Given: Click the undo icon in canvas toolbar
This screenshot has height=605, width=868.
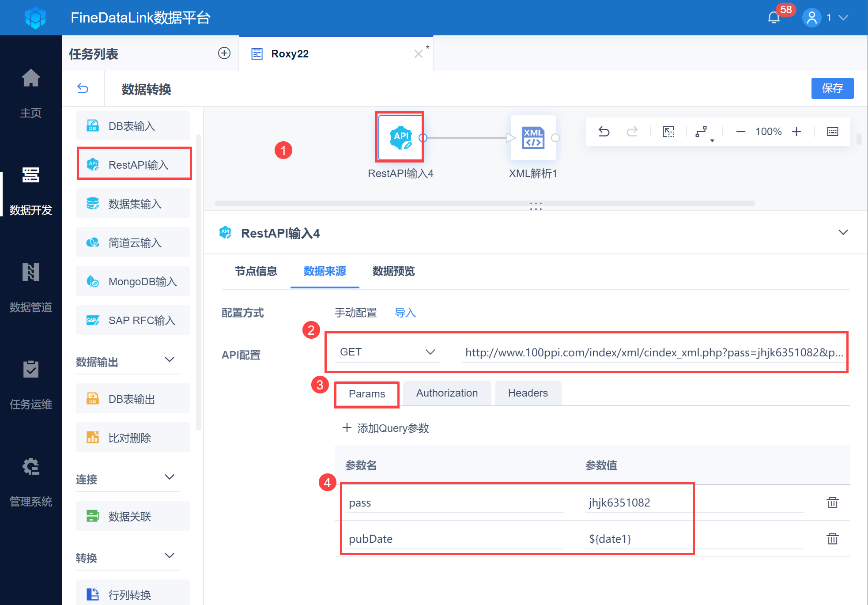Looking at the screenshot, I should 604,132.
